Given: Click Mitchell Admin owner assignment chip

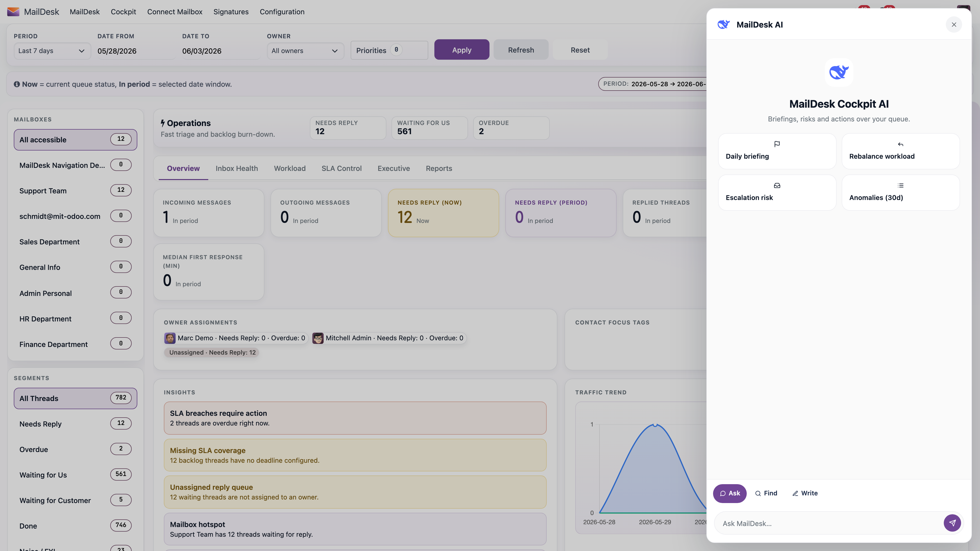Looking at the screenshot, I should click(x=389, y=338).
